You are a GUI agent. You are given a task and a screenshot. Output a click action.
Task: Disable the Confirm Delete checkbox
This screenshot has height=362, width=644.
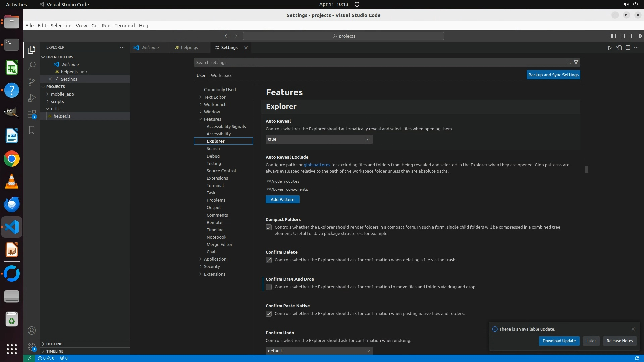coord(269,260)
